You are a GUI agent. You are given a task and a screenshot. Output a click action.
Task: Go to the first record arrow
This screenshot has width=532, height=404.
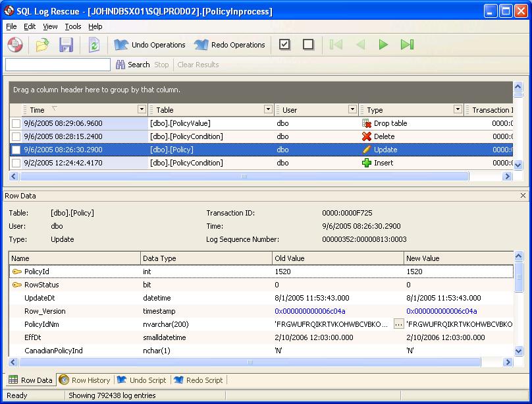tap(336, 45)
